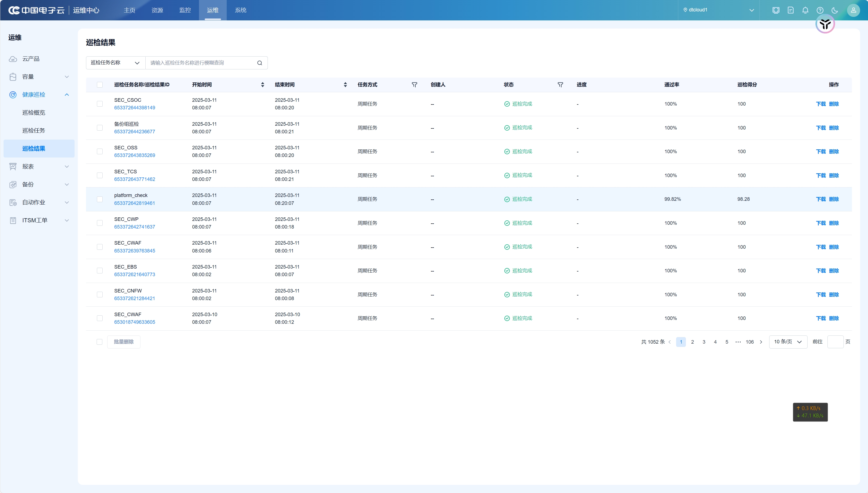Expand the 报表 sidebar menu
The image size is (868, 493).
67,167
